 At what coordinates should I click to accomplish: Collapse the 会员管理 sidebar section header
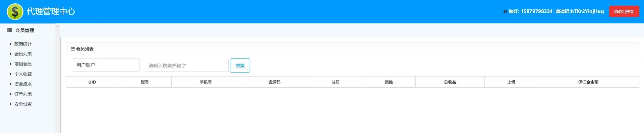pyautogui.click(x=27, y=30)
